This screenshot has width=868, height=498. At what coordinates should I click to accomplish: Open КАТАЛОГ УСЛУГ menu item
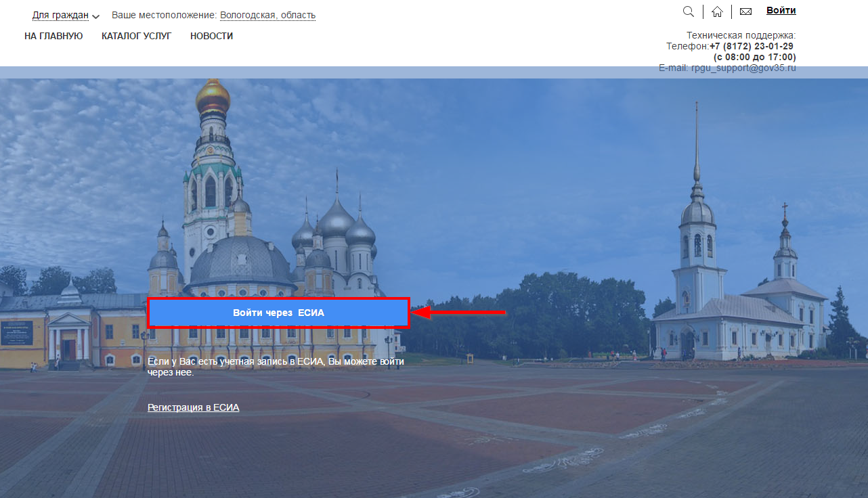tap(136, 36)
